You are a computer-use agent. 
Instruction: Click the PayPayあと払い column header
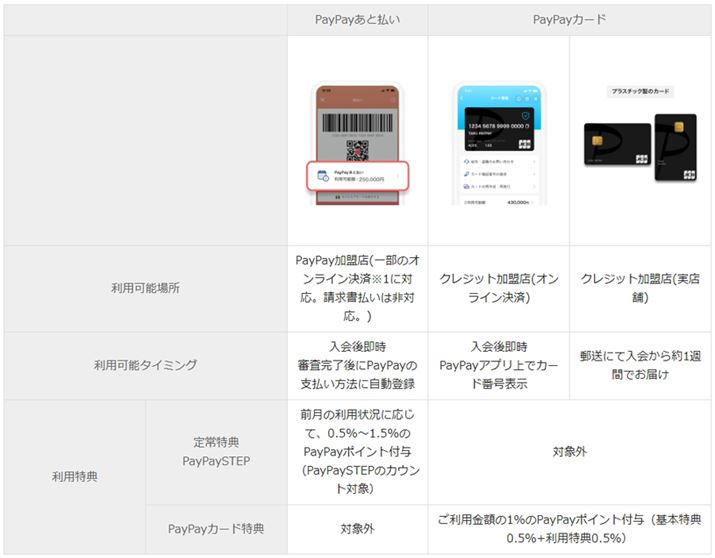pos(358,20)
